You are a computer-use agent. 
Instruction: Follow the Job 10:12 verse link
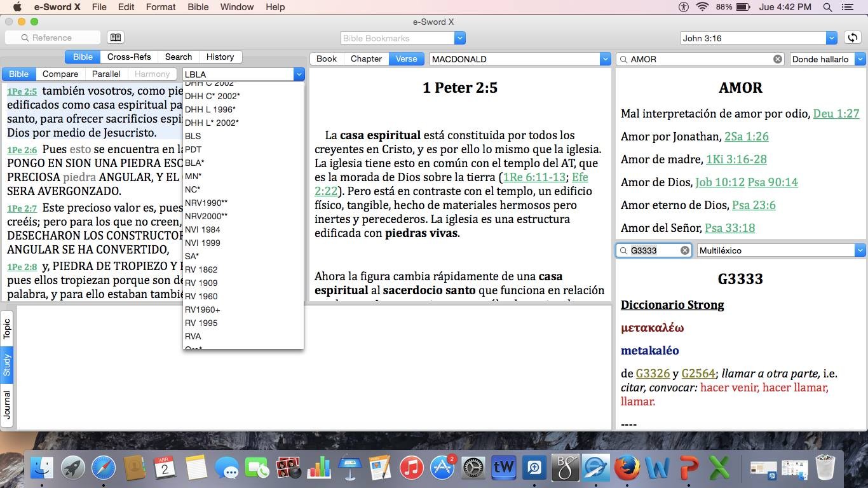click(720, 182)
